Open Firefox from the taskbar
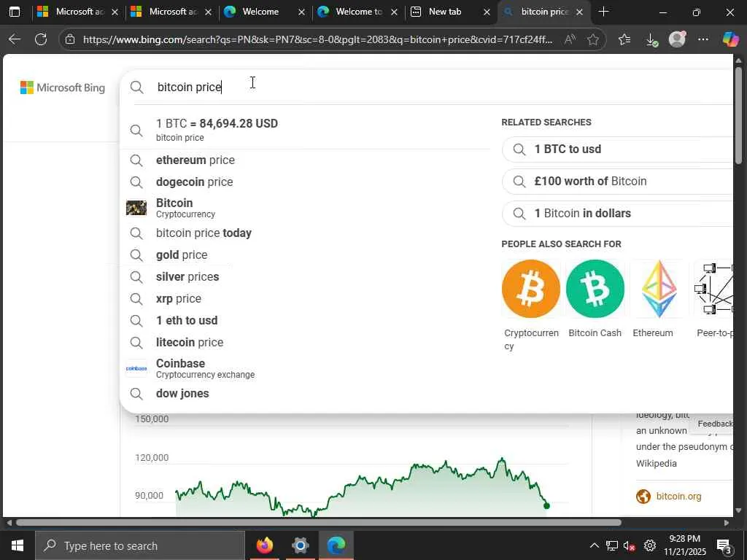 click(x=264, y=545)
